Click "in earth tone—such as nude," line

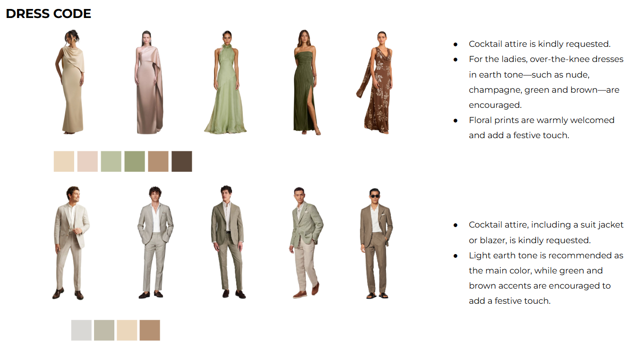[529, 75]
